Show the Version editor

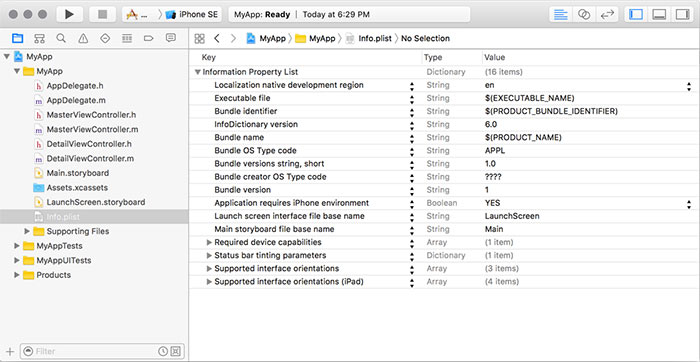click(x=607, y=14)
